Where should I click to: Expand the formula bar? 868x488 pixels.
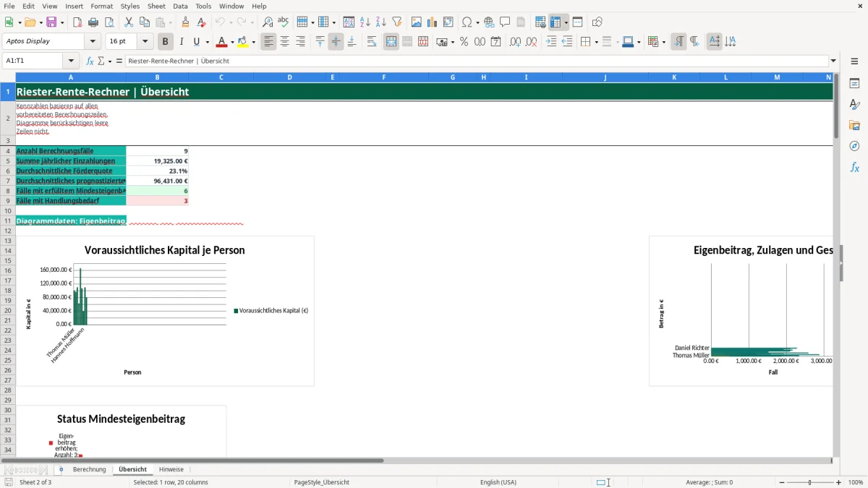tap(833, 61)
